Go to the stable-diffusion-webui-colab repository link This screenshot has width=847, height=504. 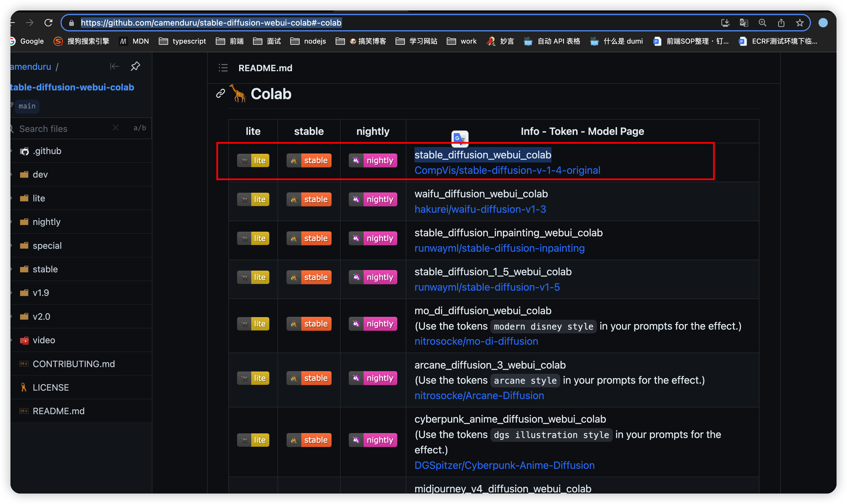(72, 87)
